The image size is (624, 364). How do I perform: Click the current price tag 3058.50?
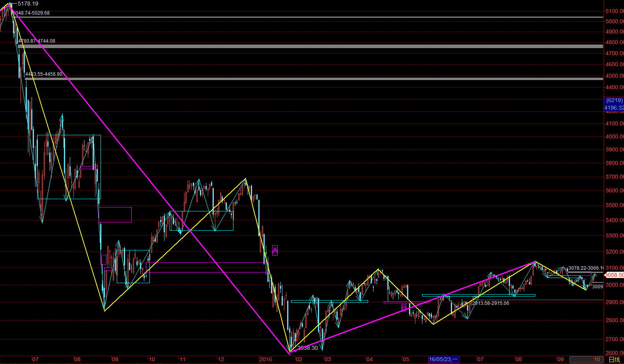point(614,275)
